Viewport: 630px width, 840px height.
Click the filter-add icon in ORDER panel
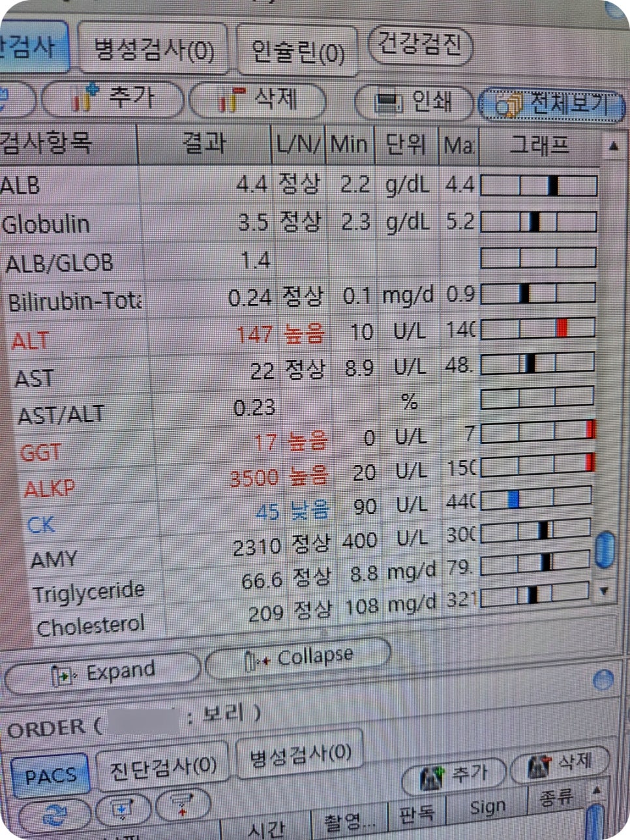[123, 809]
